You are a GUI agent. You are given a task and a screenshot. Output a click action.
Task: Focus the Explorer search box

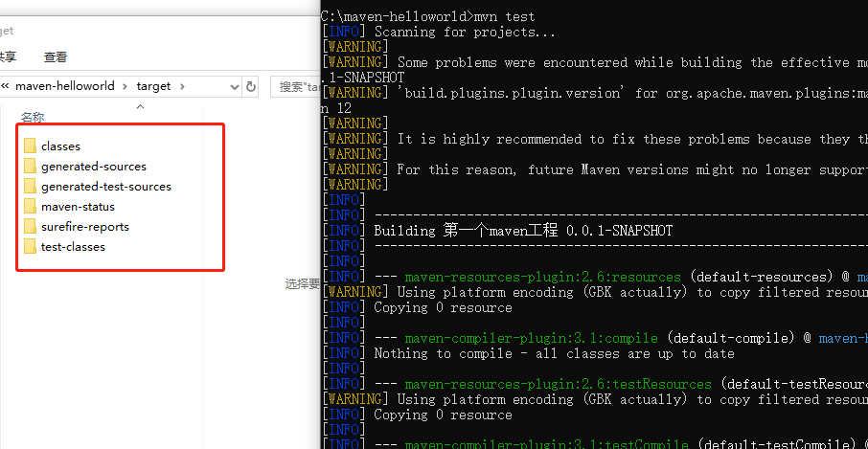[295, 87]
